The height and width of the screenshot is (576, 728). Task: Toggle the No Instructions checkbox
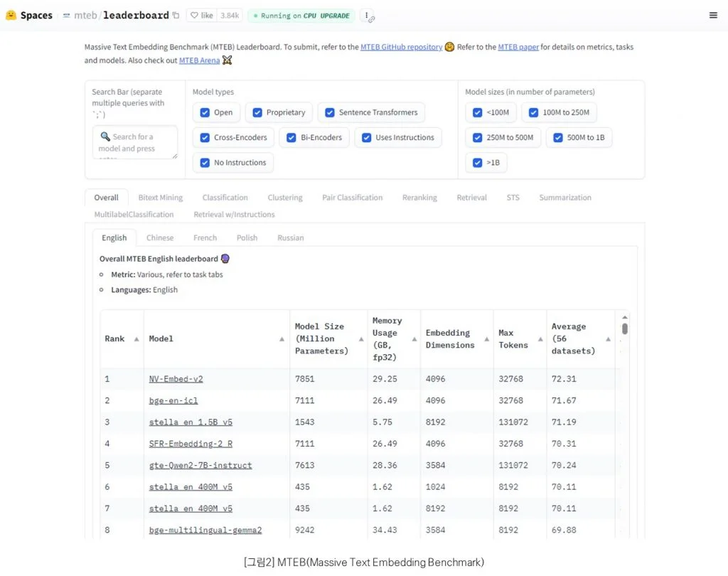[x=205, y=163]
